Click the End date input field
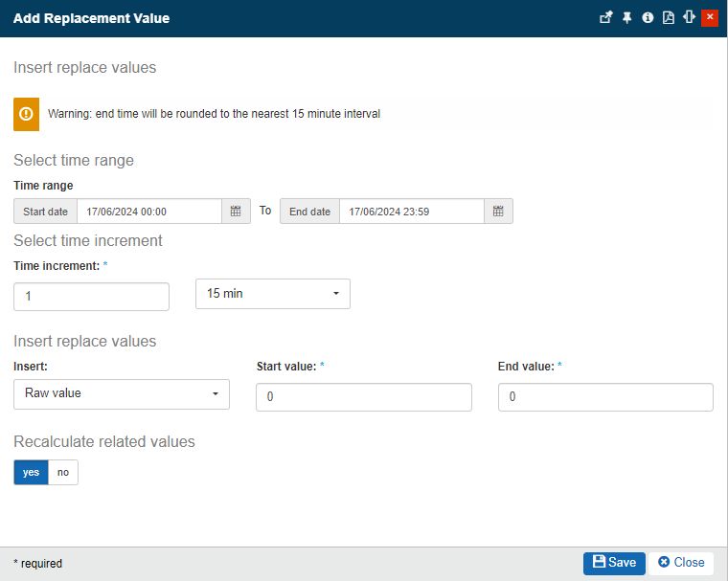 411,212
